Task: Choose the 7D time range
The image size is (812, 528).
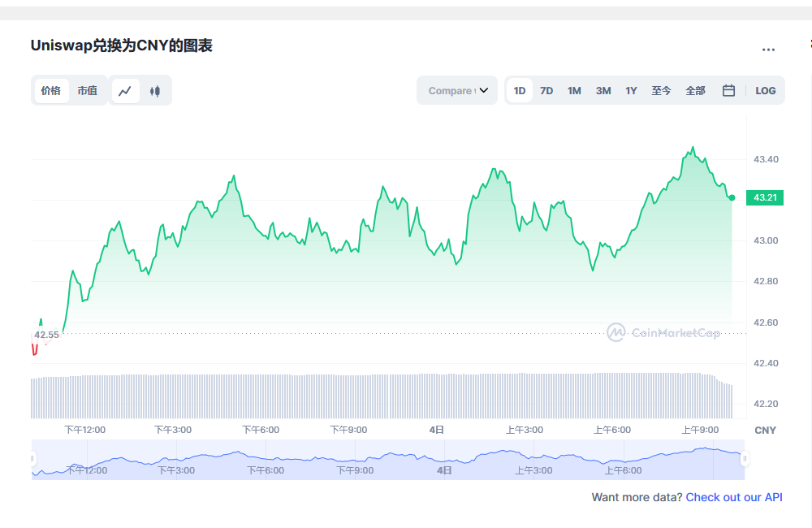Action: tap(546, 91)
